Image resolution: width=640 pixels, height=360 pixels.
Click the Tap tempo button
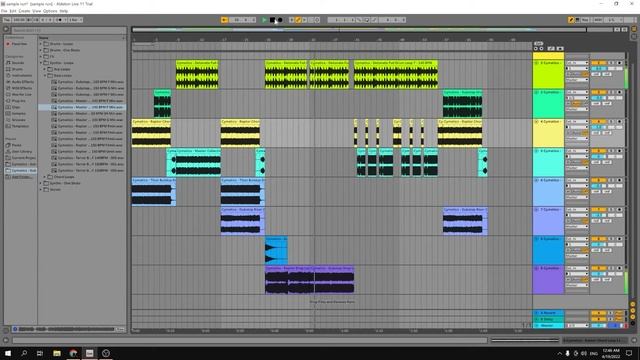click(x=7, y=20)
